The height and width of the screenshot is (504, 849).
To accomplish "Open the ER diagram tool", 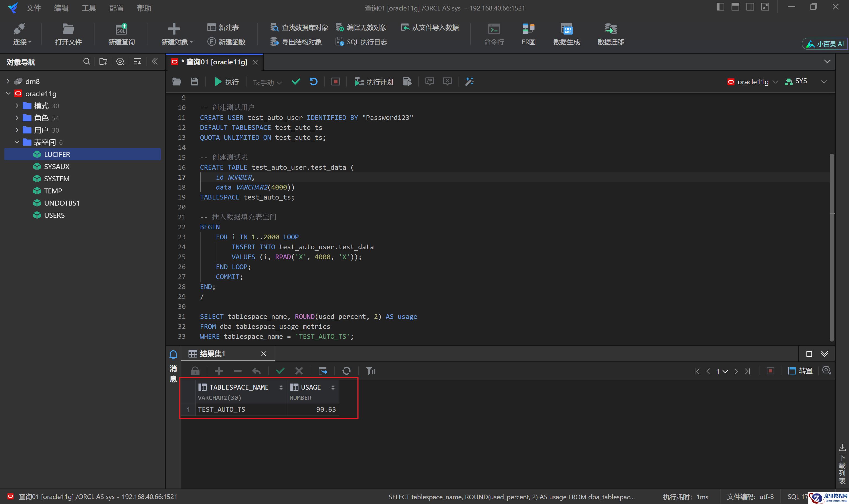I will pyautogui.click(x=528, y=34).
